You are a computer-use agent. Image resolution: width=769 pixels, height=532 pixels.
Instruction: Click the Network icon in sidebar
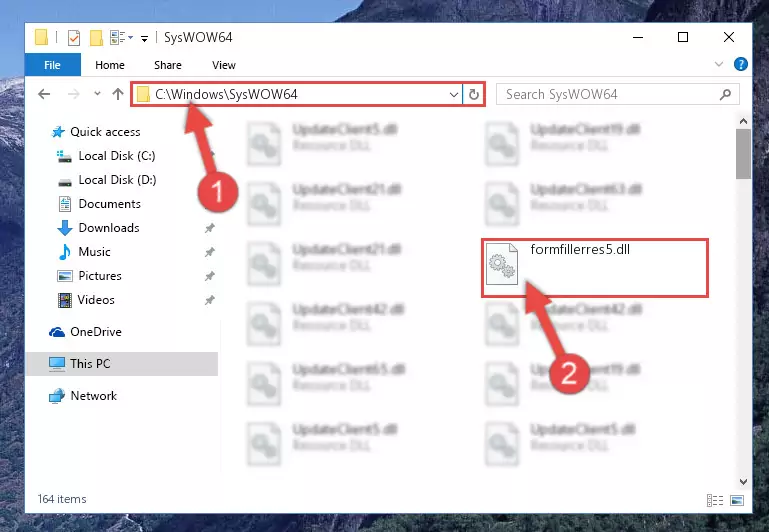(57, 396)
